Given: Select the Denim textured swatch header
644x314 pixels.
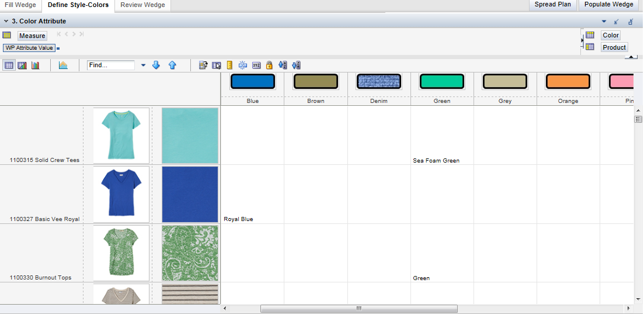Looking at the screenshot, I should click(379, 81).
